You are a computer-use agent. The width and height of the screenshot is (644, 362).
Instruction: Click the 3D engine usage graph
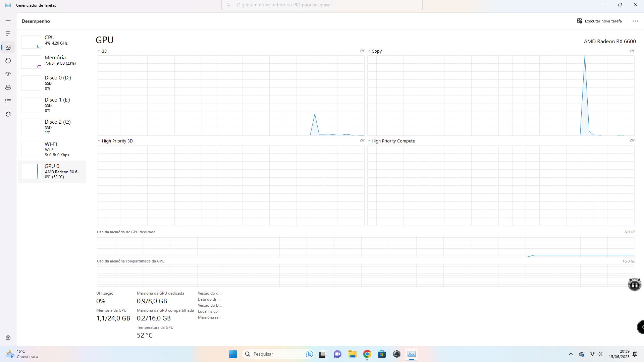(231, 96)
